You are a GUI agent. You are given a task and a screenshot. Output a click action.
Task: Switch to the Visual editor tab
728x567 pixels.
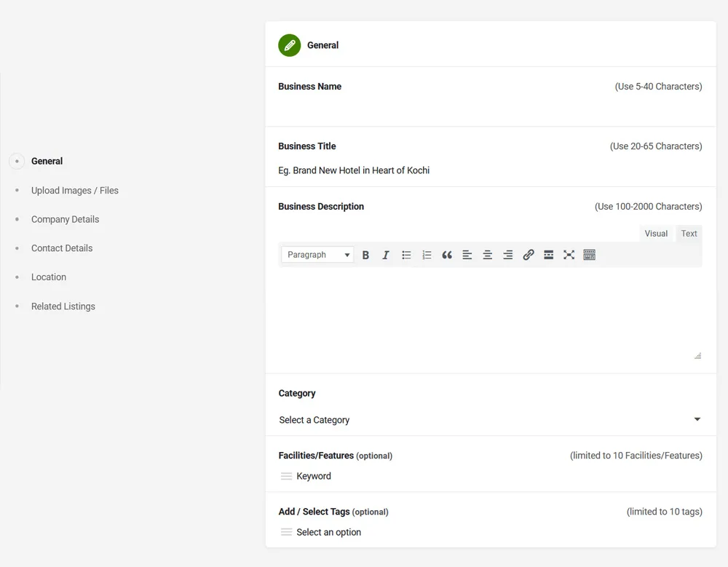pyautogui.click(x=656, y=234)
